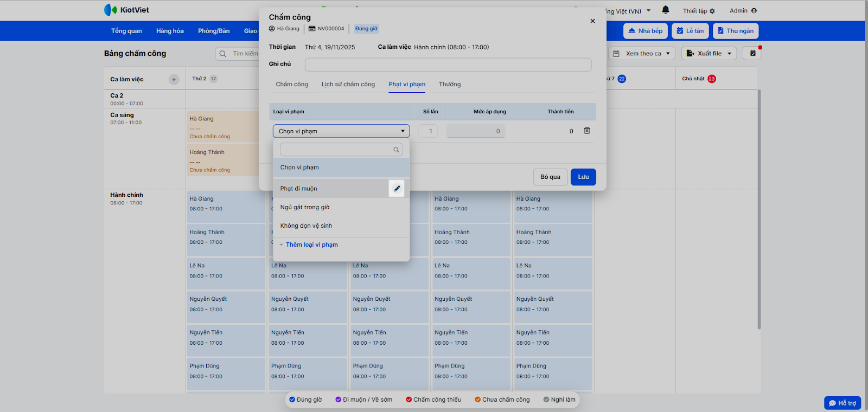Save with the Lưu button
The width and height of the screenshot is (868, 412).
(583, 177)
